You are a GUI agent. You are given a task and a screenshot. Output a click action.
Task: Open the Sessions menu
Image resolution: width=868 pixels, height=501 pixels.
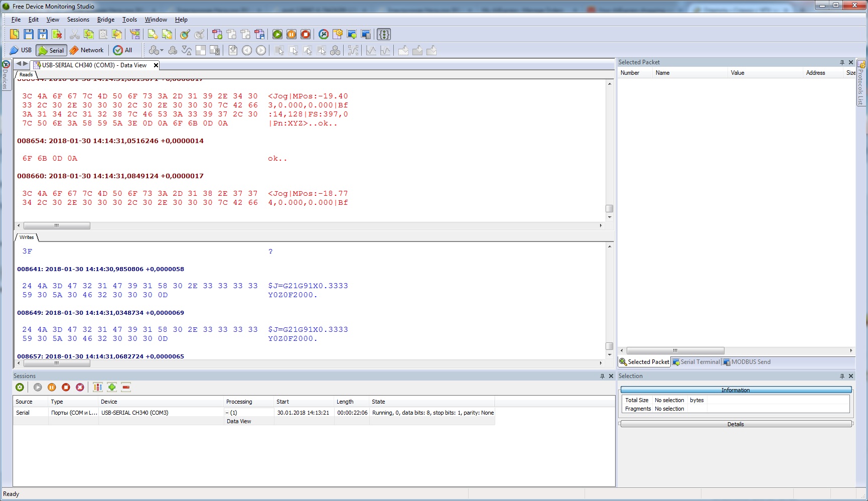pos(78,20)
